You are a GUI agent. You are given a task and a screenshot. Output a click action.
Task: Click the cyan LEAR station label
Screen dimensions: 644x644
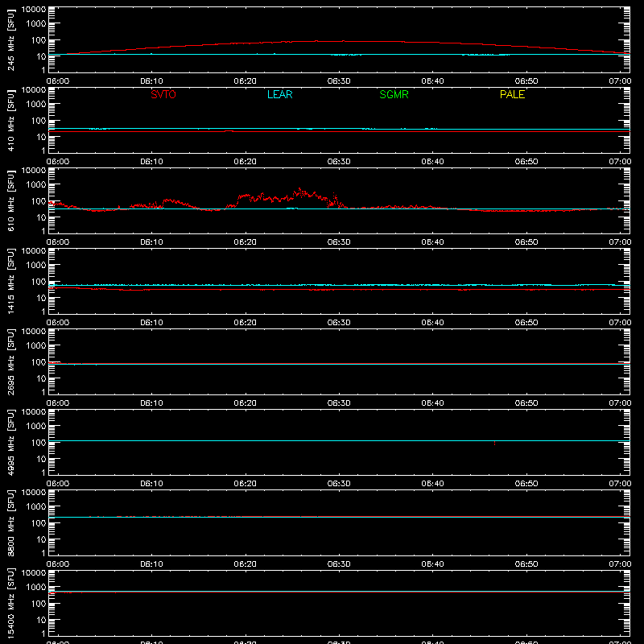pyautogui.click(x=279, y=94)
